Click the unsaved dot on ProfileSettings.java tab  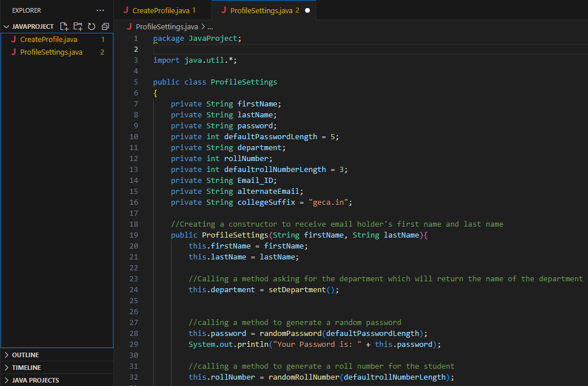tap(307, 10)
